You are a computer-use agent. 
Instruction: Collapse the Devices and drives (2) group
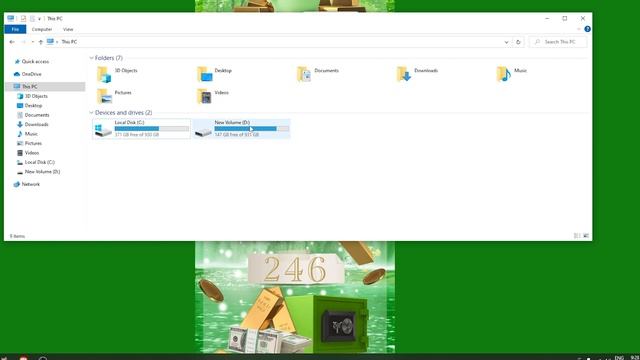91,112
